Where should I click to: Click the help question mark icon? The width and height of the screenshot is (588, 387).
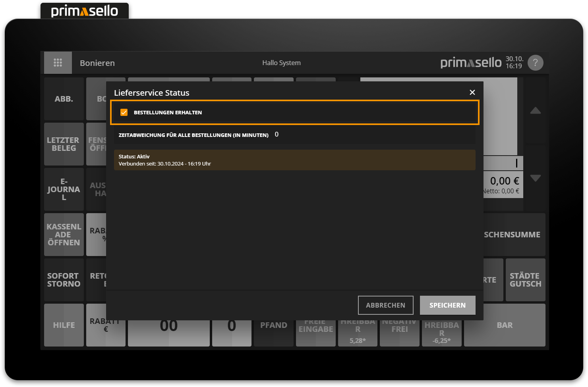pyautogui.click(x=535, y=63)
